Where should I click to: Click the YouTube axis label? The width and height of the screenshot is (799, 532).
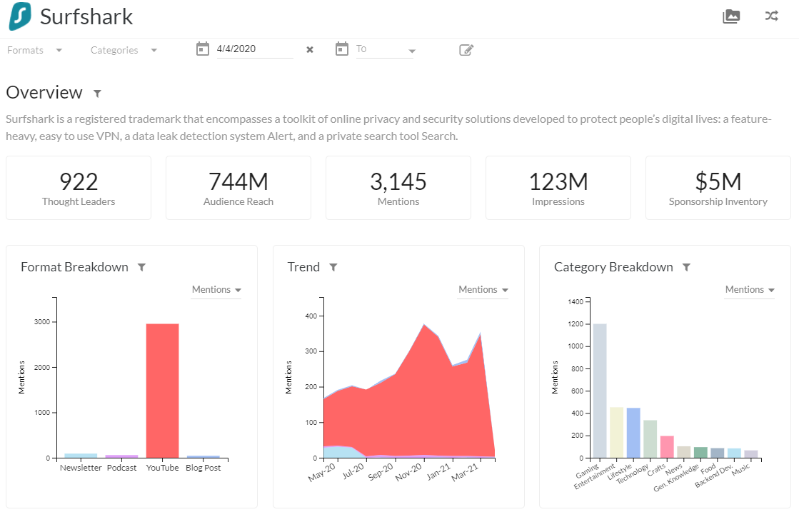click(x=163, y=468)
